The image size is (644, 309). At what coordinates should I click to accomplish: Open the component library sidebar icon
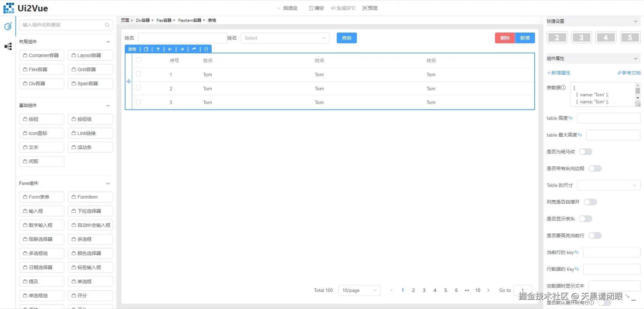coord(8,26)
